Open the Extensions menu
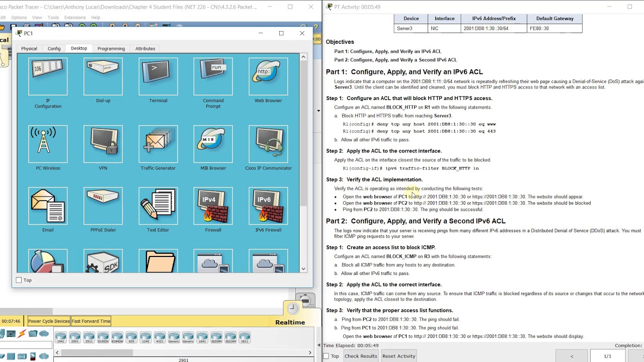This screenshot has height=362, width=644. click(75, 18)
